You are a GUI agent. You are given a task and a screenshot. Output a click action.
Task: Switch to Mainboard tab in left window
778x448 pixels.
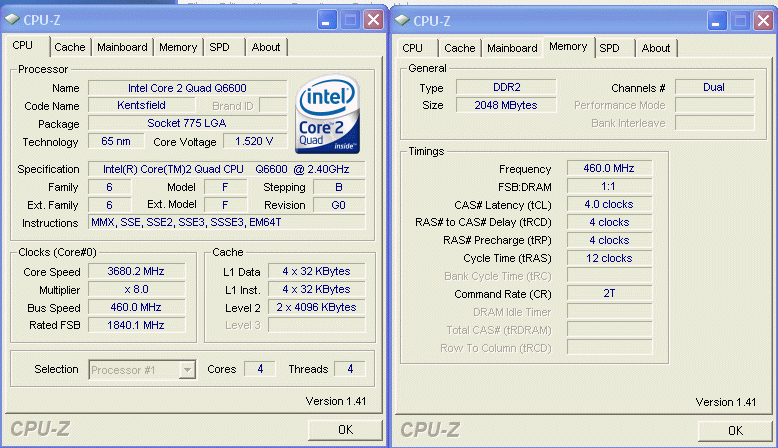coord(122,47)
